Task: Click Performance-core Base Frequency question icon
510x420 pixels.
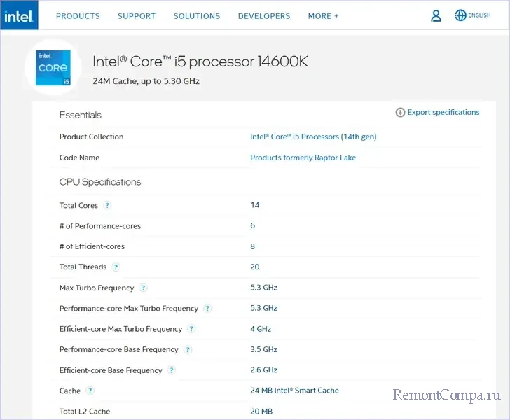Action: click(x=188, y=349)
